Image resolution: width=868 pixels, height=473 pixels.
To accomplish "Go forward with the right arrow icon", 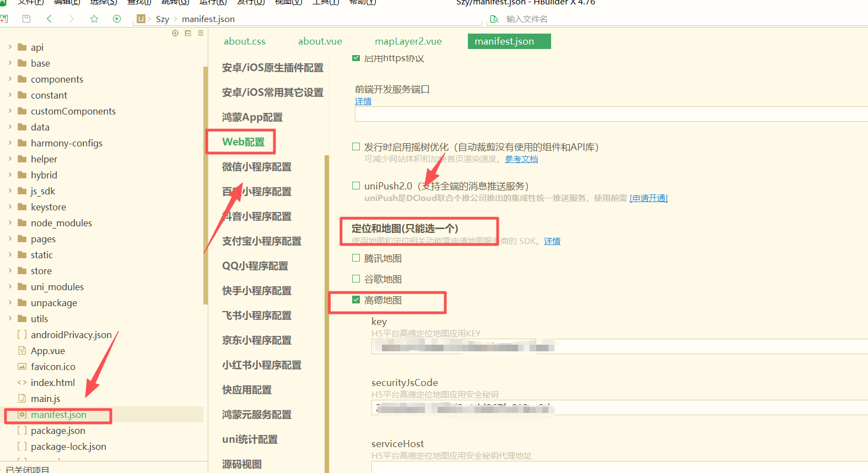I will [x=71, y=19].
